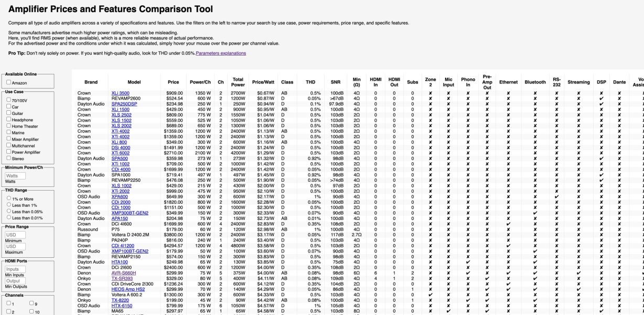Check the 9 channels filter box

pyautogui.click(x=33, y=303)
